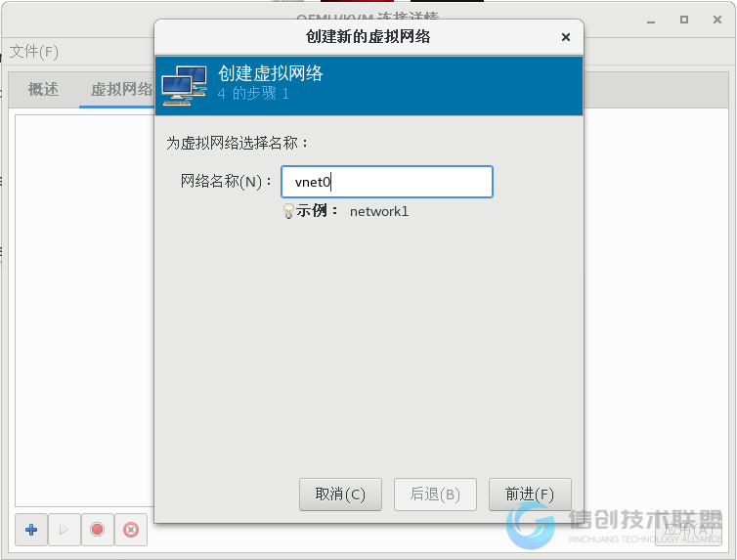
Task: Click the 前进(F) forward button
Action: click(x=530, y=495)
